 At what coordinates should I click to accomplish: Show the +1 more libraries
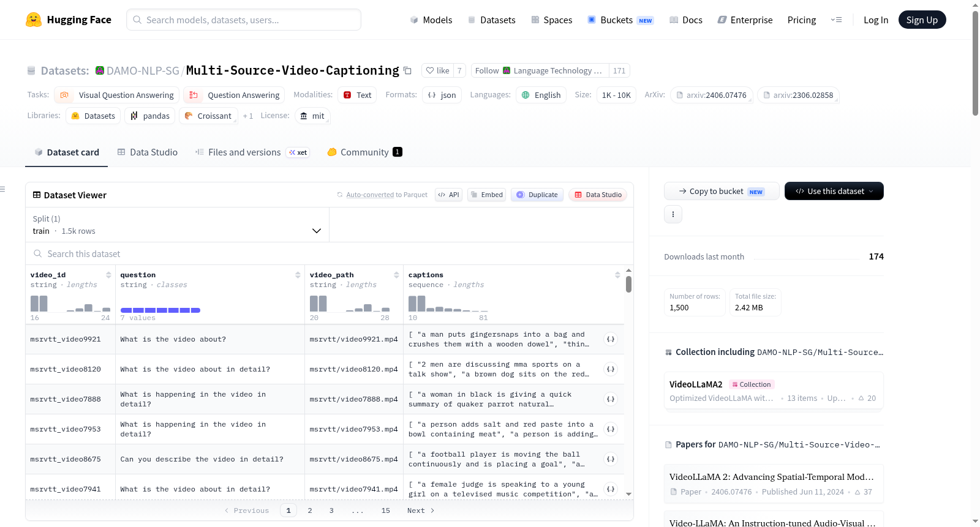pos(248,116)
